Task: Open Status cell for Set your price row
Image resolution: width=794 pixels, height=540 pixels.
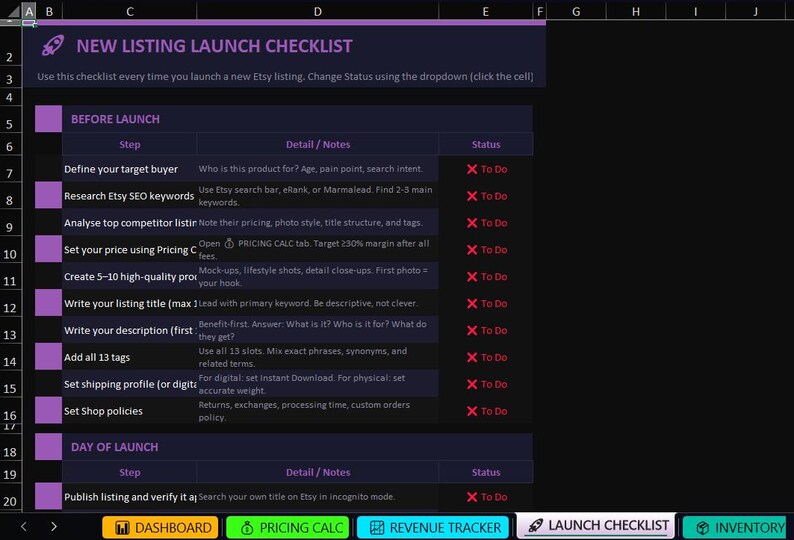Action: click(486, 250)
